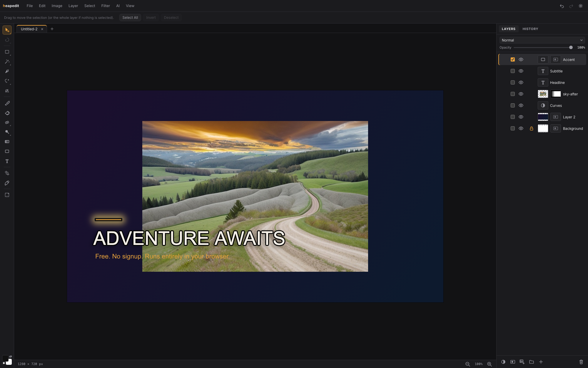Click the Select All button

130,18
